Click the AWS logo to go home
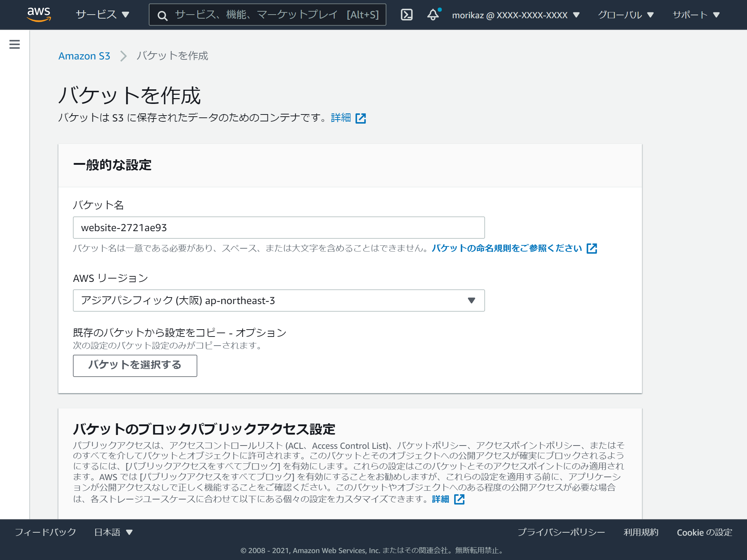The width and height of the screenshot is (747, 560). (x=39, y=15)
